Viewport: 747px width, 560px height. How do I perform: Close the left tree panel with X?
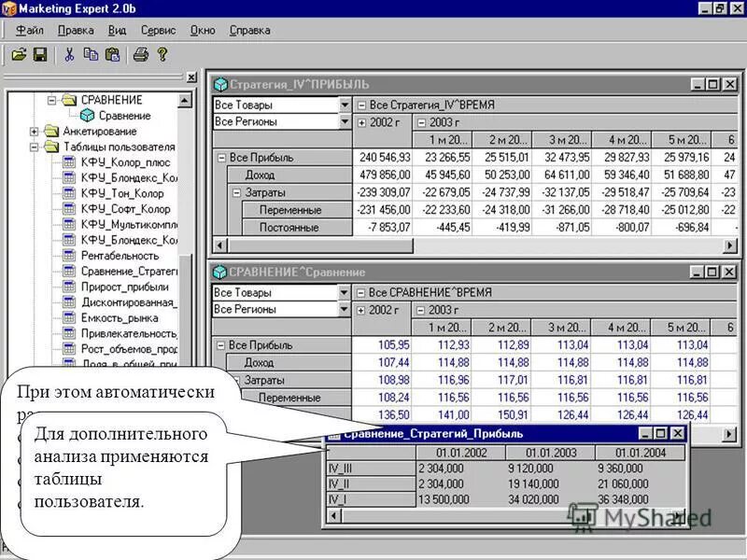coord(191,77)
